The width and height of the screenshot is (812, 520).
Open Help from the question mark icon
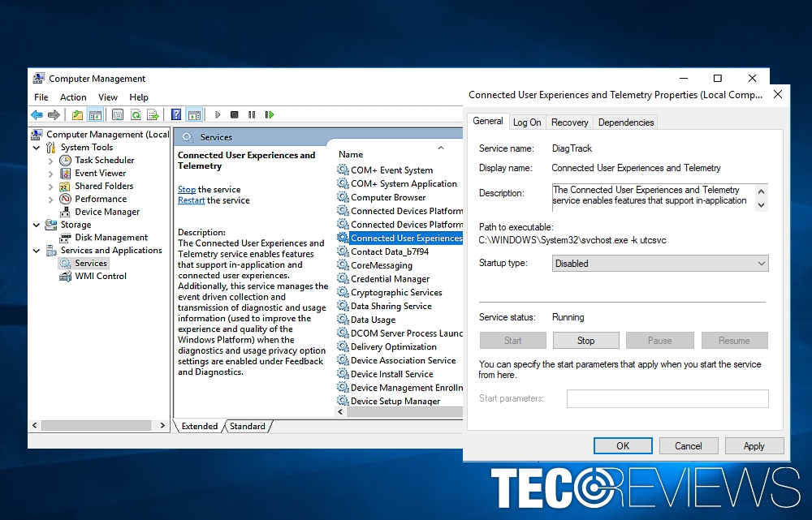point(176,115)
